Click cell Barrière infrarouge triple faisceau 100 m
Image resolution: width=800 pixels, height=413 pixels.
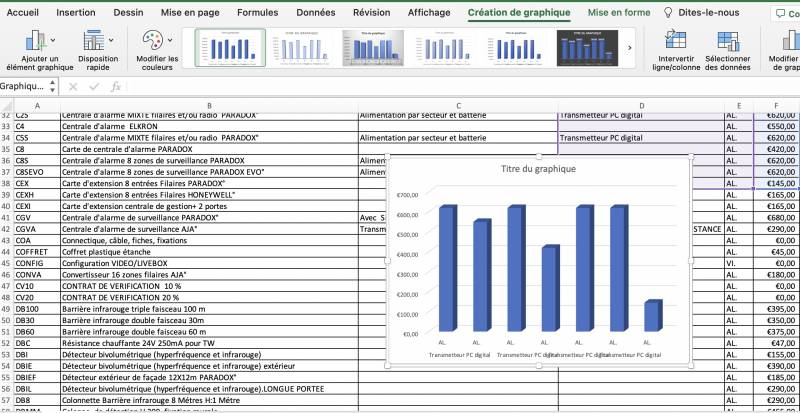[209, 309]
